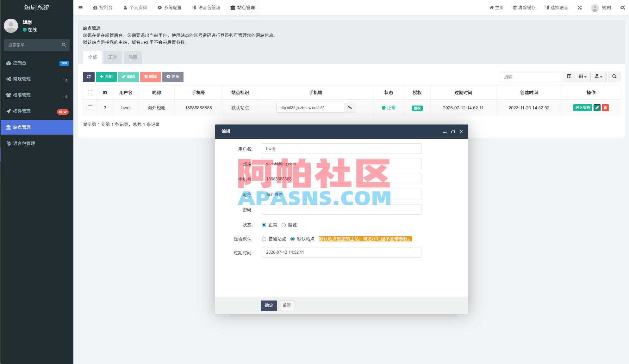Check the select-all checkbox in table header
The height and width of the screenshot is (364, 629).
click(90, 92)
